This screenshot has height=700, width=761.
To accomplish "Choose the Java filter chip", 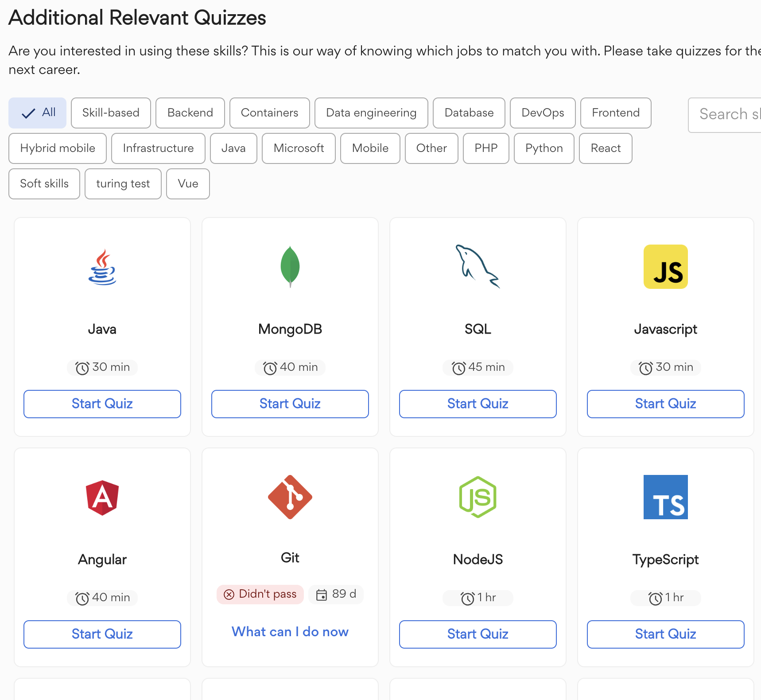I will pos(233,148).
